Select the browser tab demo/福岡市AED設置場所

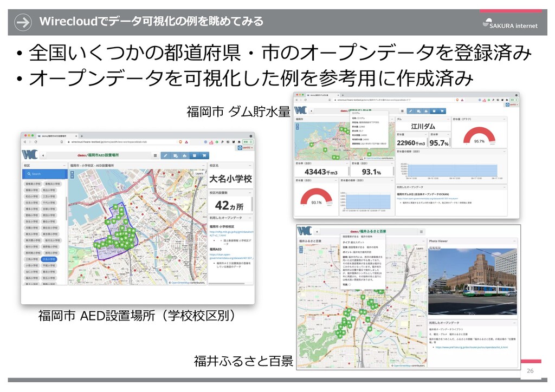point(56,136)
